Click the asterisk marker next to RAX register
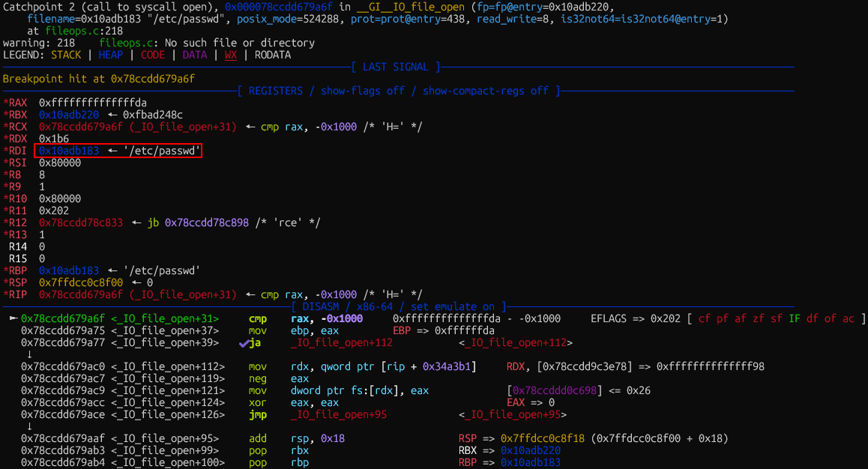The height and width of the screenshot is (469, 868). tap(6, 103)
